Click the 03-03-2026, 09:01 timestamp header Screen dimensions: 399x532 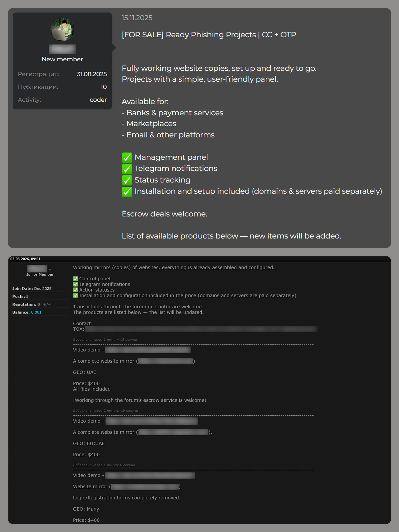click(25, 259)
